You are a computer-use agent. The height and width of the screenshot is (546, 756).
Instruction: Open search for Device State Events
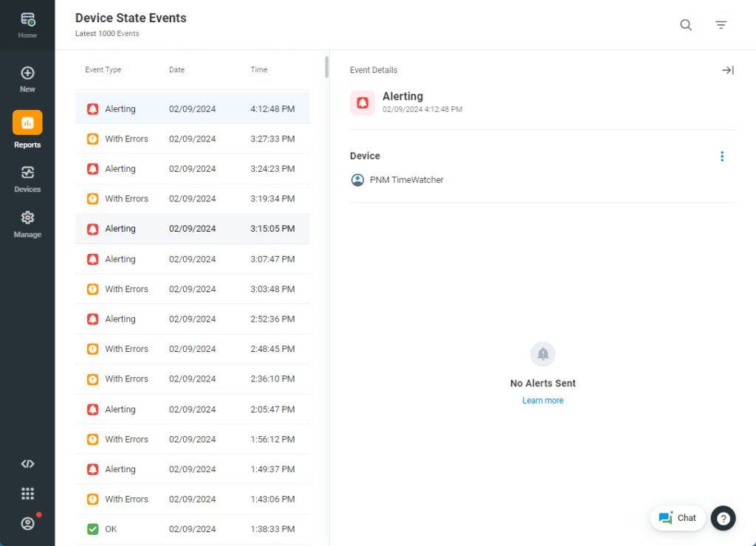tap(685, 24)
